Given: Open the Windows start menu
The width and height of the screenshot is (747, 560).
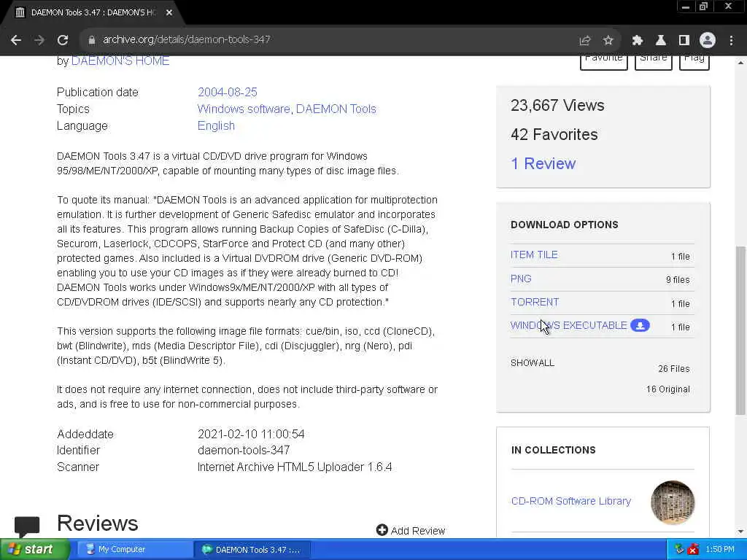Looking at the screenshot, I should [x=34, y=550].
